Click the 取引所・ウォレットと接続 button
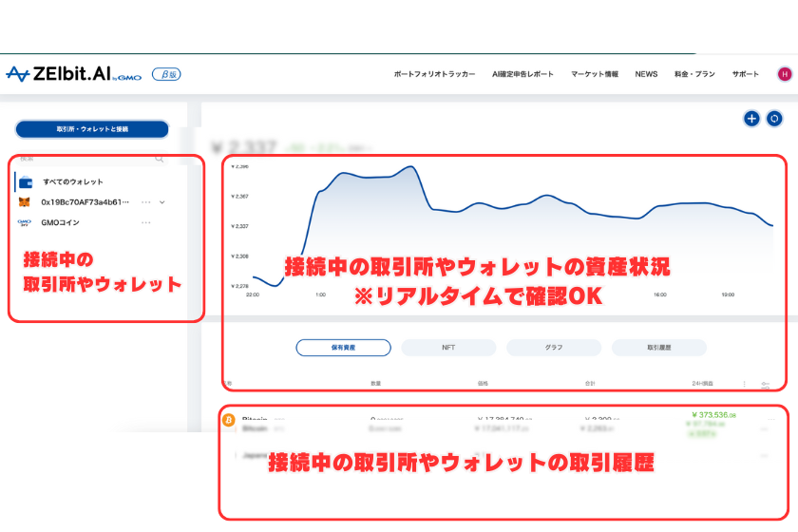Viewport: 798px width, 532px height. (x=92, y=128)
